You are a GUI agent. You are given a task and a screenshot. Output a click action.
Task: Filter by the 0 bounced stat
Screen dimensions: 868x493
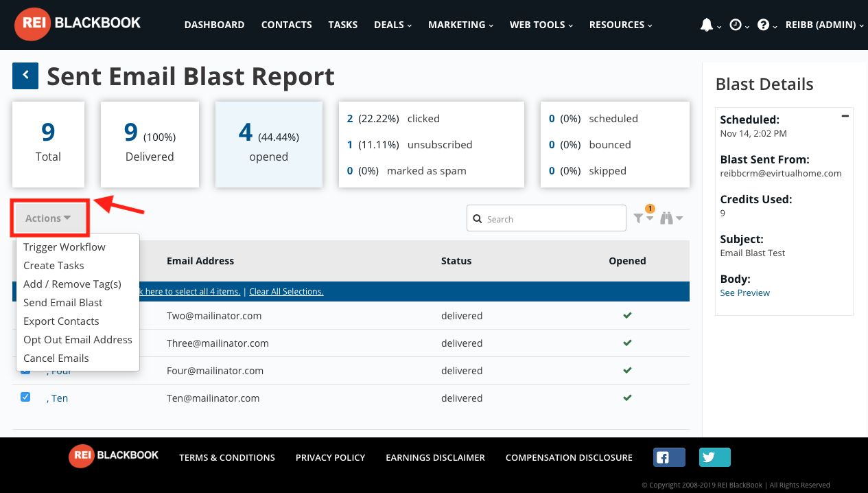click(590, 145)
